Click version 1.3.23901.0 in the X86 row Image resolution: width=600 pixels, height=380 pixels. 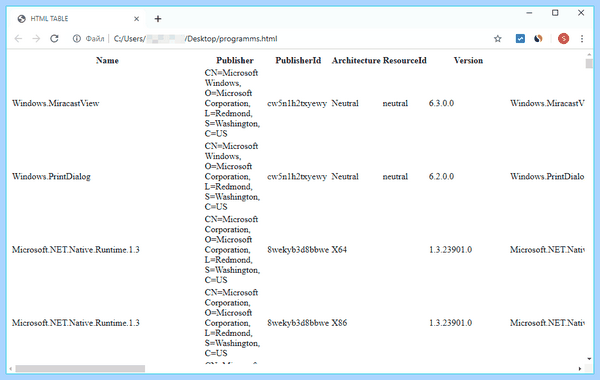coord(450,323)
